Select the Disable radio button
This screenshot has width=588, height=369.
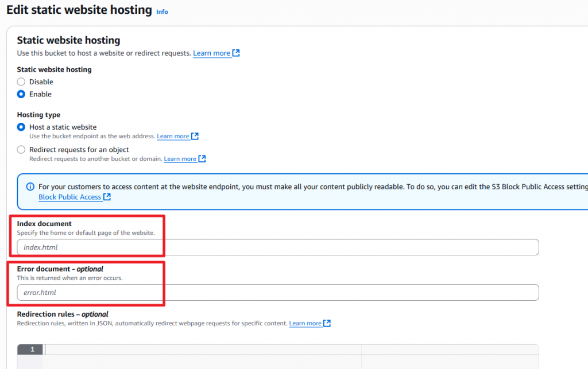(x=21, y=82)
